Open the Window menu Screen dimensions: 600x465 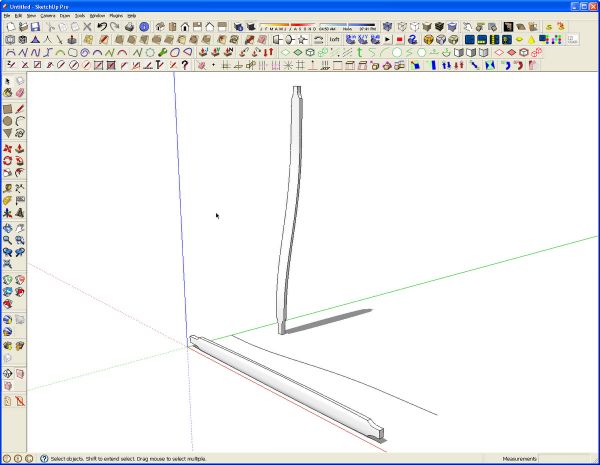point(97,16)
